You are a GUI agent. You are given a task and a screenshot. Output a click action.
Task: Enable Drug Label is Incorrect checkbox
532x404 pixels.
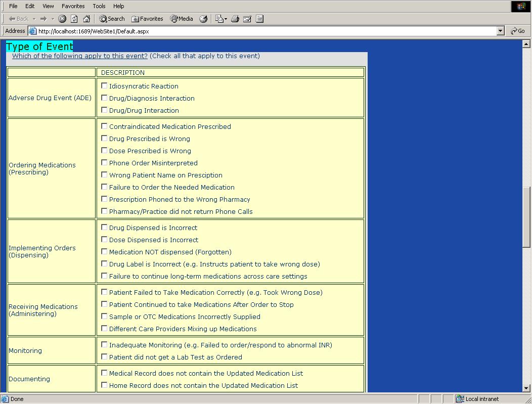[104, 264]
